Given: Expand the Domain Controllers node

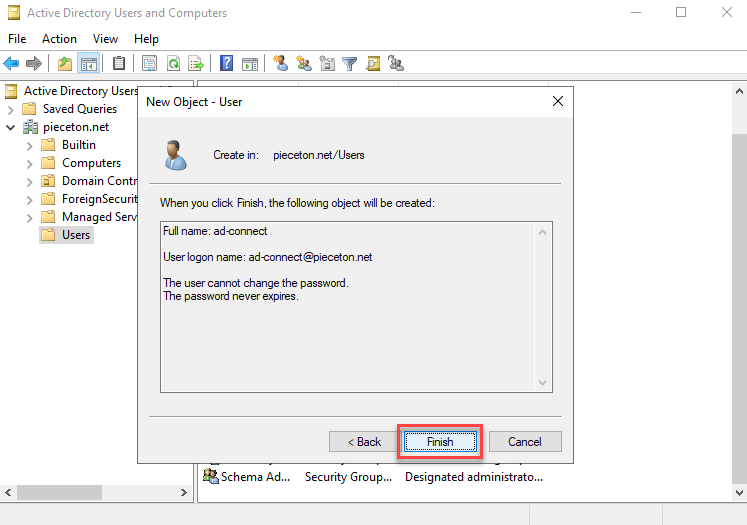Looking at the screenshot, I should click(x=30, y=182).
